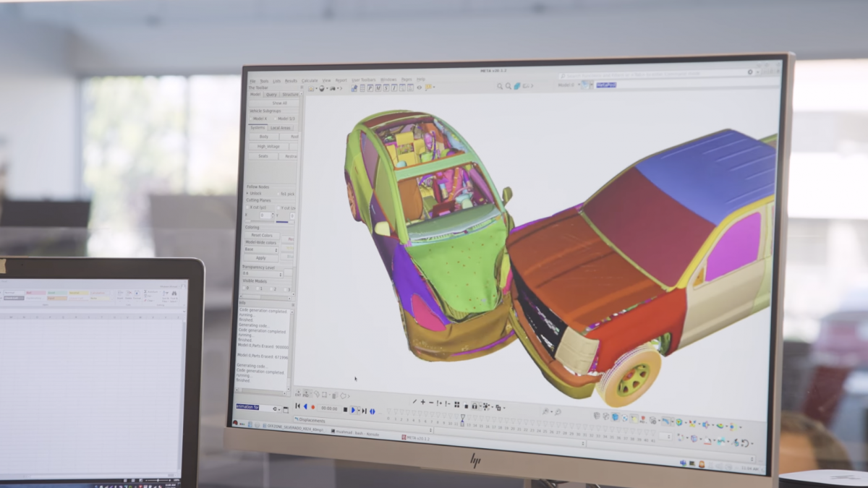Click the Body system button
Viewport: 868px width, 488px height.
pos(264,137)
